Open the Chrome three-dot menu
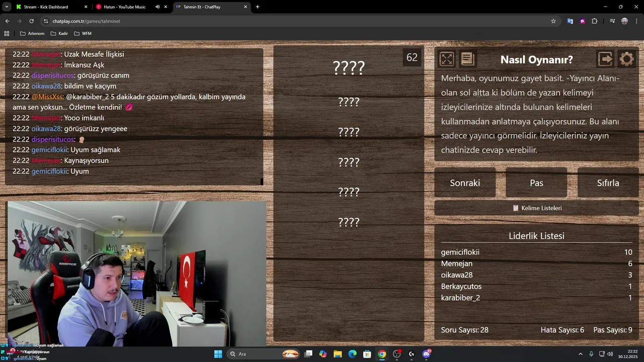Viewport: 644px width, 362px height. pyautogui.click(x=636, y=21)
